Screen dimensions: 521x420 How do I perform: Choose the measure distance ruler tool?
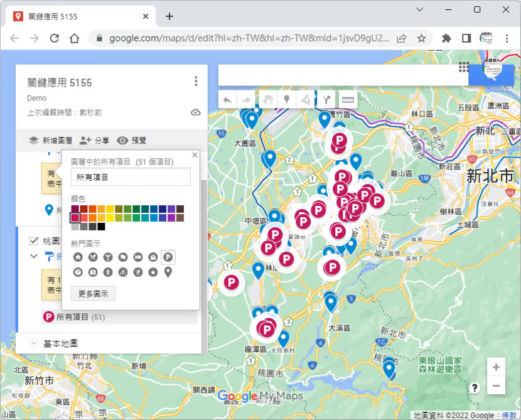click(348, 100)
